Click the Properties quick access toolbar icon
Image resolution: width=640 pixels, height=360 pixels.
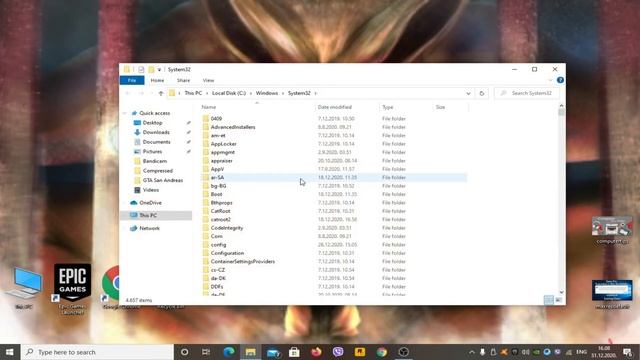[x=141, y=69]
